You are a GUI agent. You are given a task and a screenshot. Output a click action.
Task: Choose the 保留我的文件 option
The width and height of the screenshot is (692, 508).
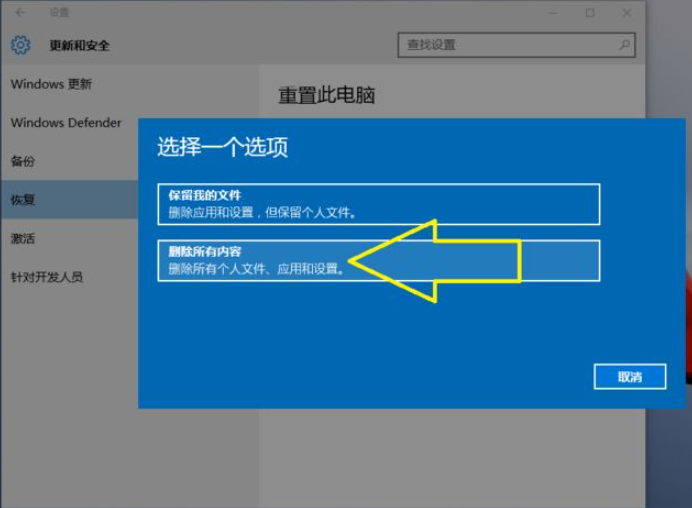(x=379, y=204)
